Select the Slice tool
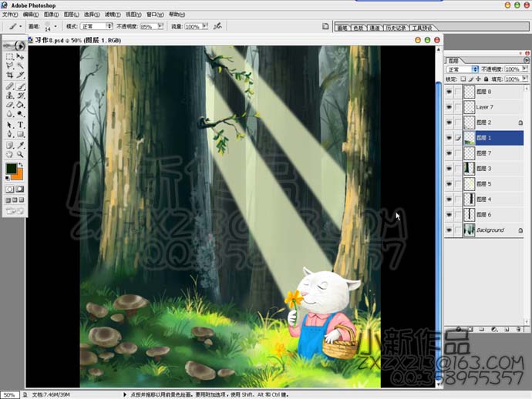532x399 pixels. (20, 75)
